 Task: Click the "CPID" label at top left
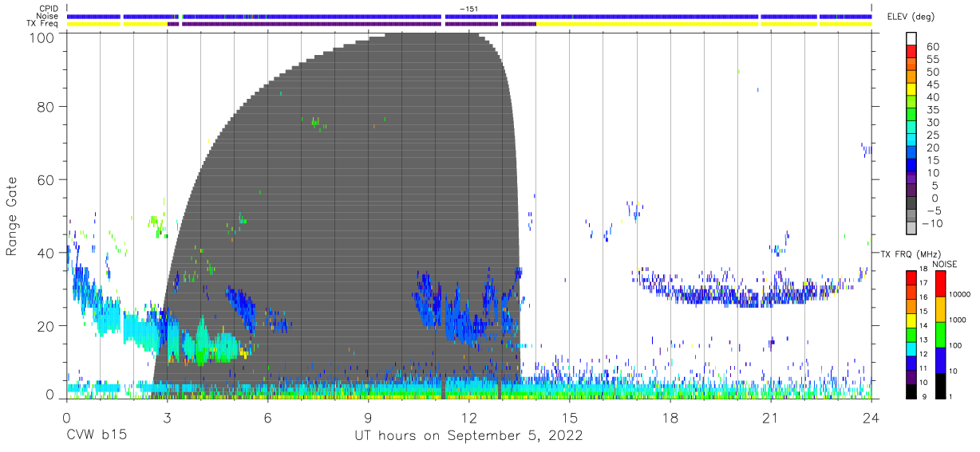49,8
